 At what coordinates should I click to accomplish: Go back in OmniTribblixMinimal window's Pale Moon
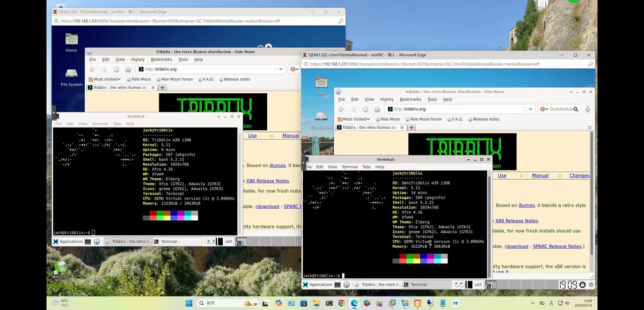pyautogui.click(x=341, y=109)
